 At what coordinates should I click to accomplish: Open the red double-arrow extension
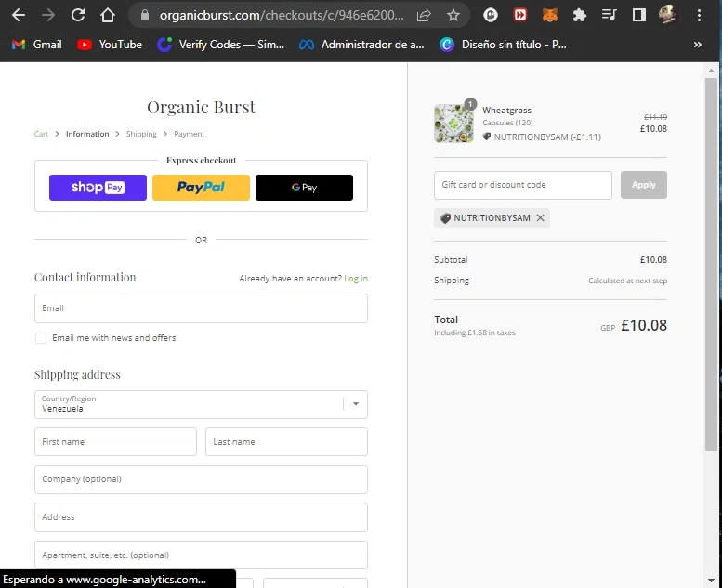coord(520,15)
